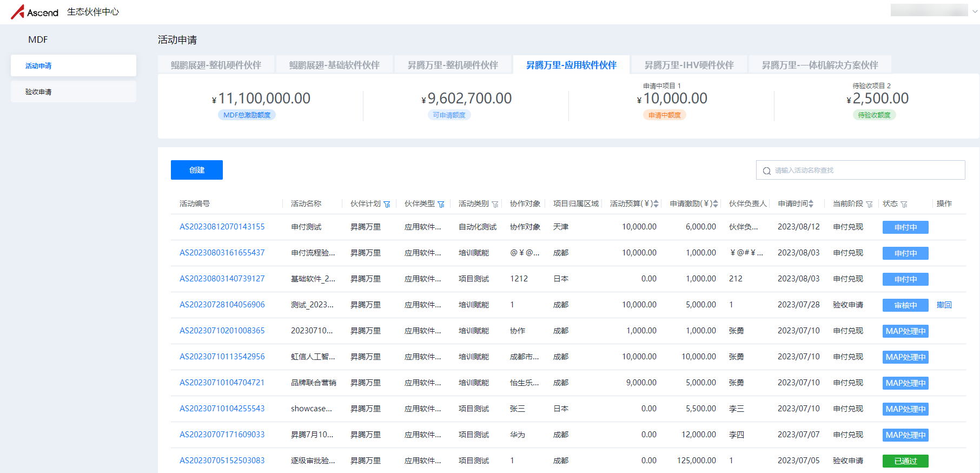Switch to 鲲鹏展翅-整机硬件伙伴 tab

point(216,65)
